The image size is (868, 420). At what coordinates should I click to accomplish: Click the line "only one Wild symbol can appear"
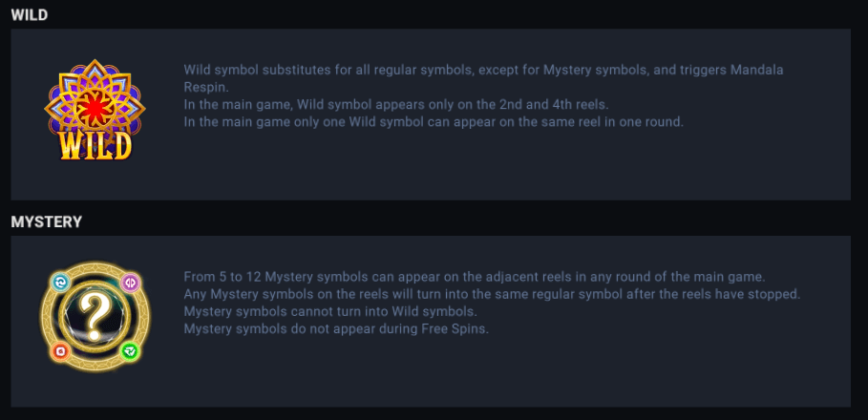(433, 122)
